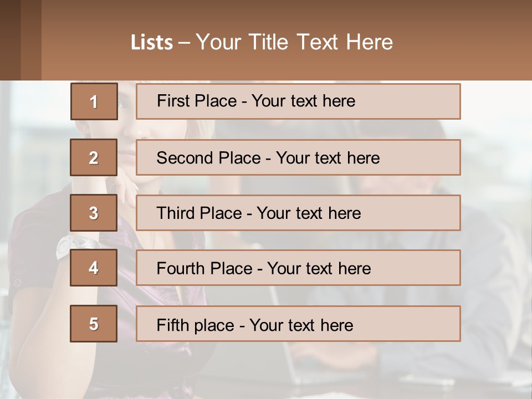The image size is (532, 399).
Task: Click the bold word 'Lists' in title
Action: 151,43
